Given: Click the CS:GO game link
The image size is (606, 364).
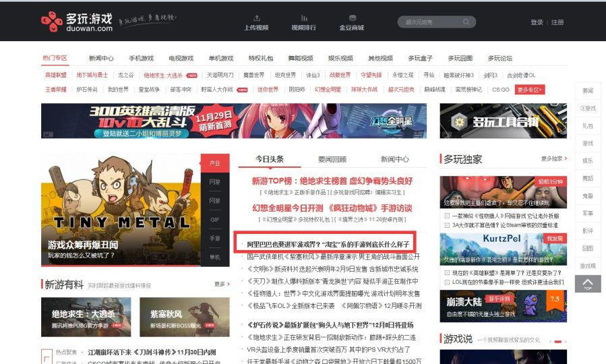Looking at the screenshot, I should pos(500,90).
